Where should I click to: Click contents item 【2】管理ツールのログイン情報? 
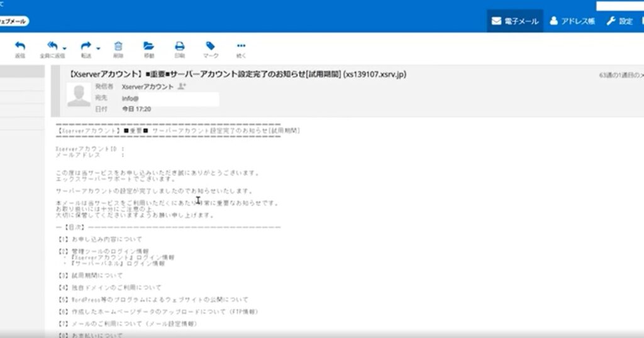103,251
